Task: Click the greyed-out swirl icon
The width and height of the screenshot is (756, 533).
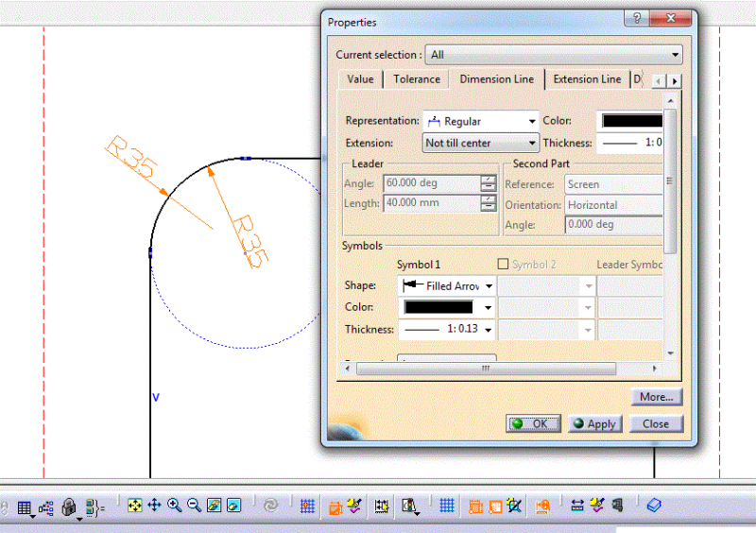Action: (271, 506)
